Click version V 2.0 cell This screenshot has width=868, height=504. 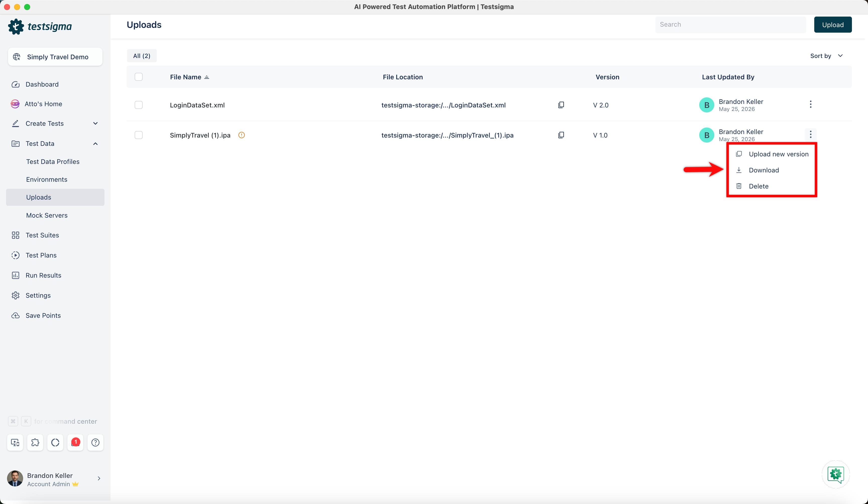(601, 105)
